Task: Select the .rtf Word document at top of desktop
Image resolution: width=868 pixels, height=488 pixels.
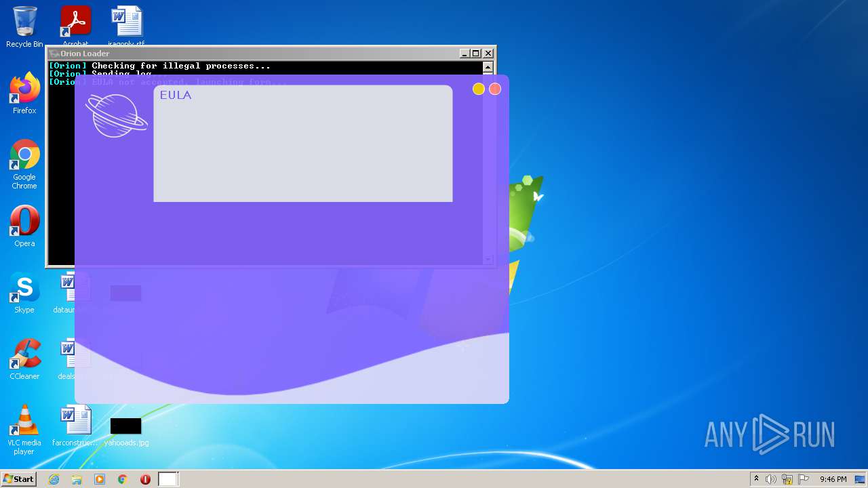Action: tap(127, 26)
